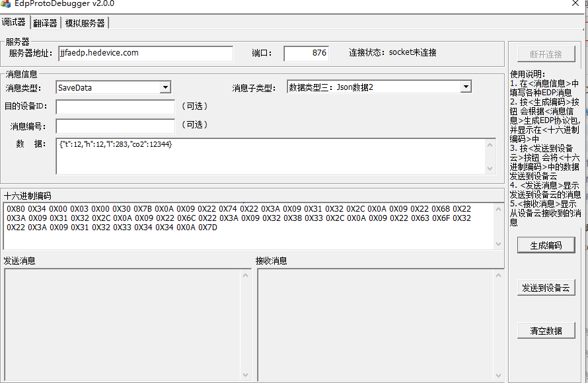Focus the 消息编号 input field
This screenshot has height=383, width=588.
pos(116,126)
